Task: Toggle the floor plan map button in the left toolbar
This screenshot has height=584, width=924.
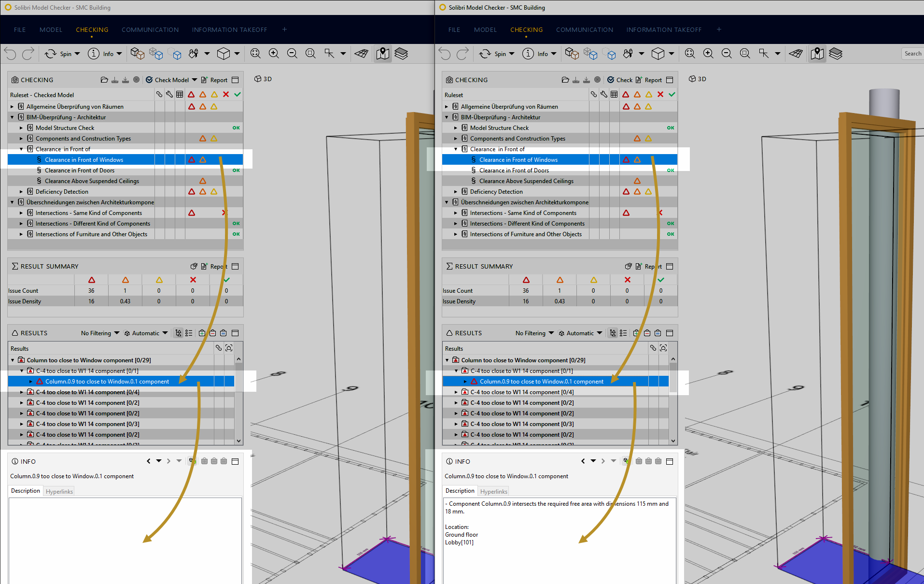Action: [383, 54]
